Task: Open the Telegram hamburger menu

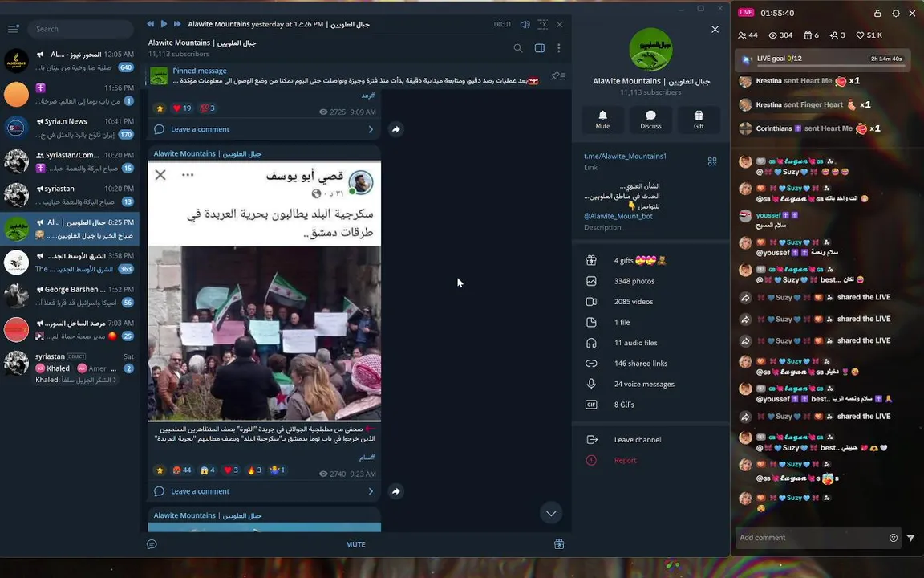Action: tap(13, 29)
